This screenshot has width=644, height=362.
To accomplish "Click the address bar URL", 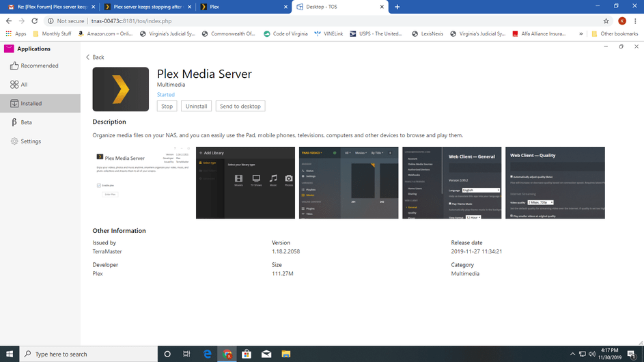I will 131,21.
